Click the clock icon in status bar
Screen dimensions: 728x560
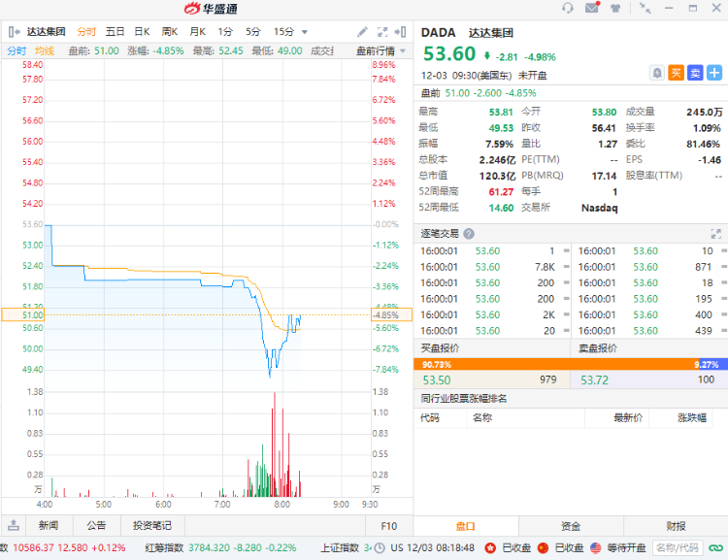tap(380, 548)
